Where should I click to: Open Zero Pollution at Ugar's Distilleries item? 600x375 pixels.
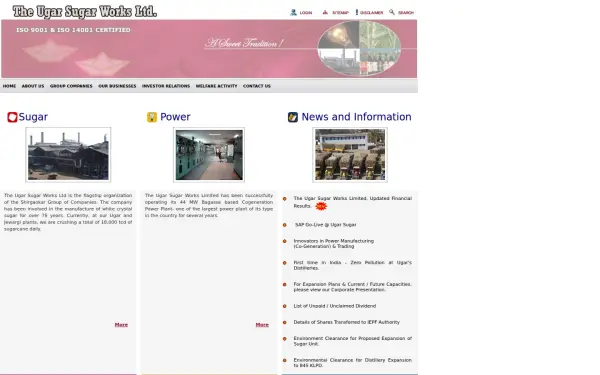pyautogui.click(x=352, y=265)
